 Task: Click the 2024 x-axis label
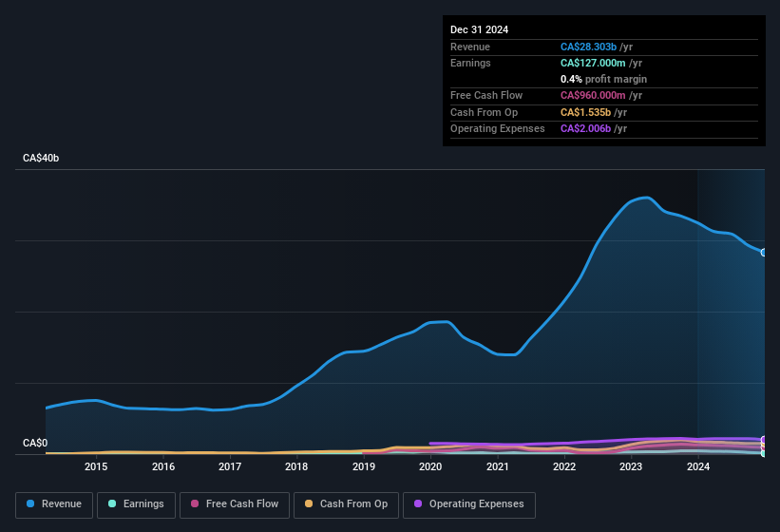click(698, 466)
